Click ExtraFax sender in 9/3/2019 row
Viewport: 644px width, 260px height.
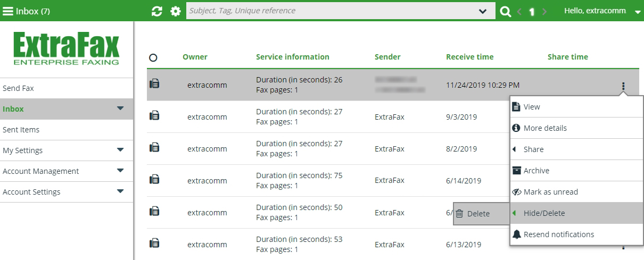(x=390, y=117)
